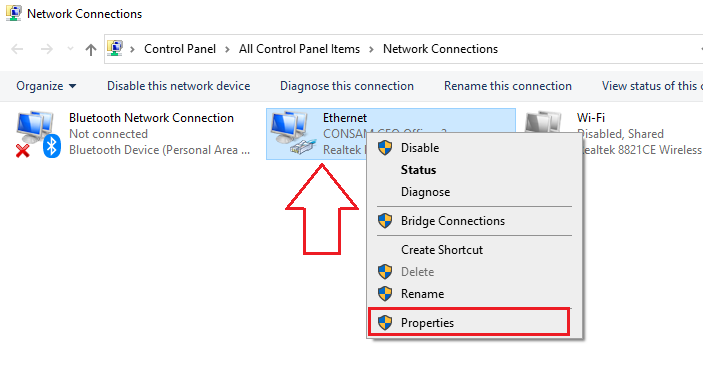Click Diagnose this connection in toolbar
Image resolution: width=703 pixels, height=377 pixels.
(347, 86)
